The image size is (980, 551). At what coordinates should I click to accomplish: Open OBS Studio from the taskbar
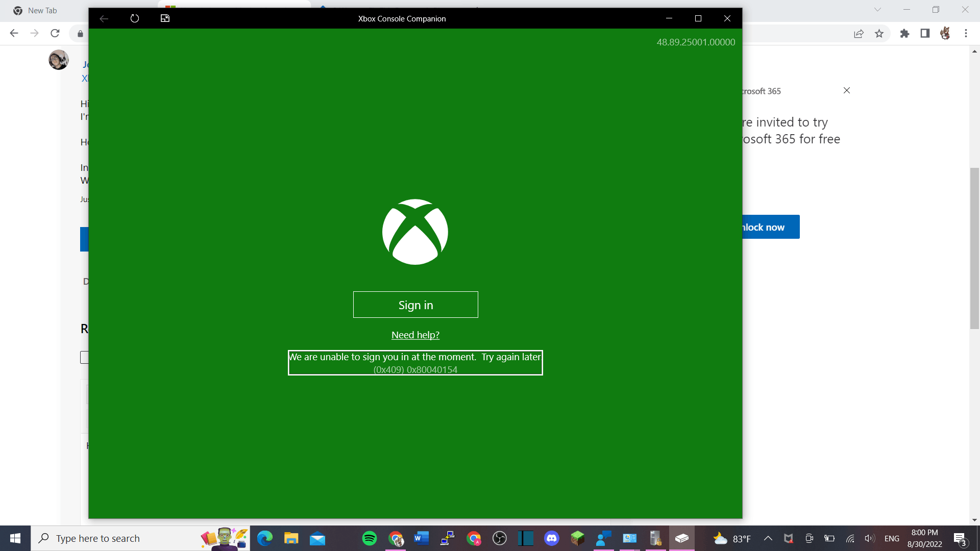click(x=500, y=538)
